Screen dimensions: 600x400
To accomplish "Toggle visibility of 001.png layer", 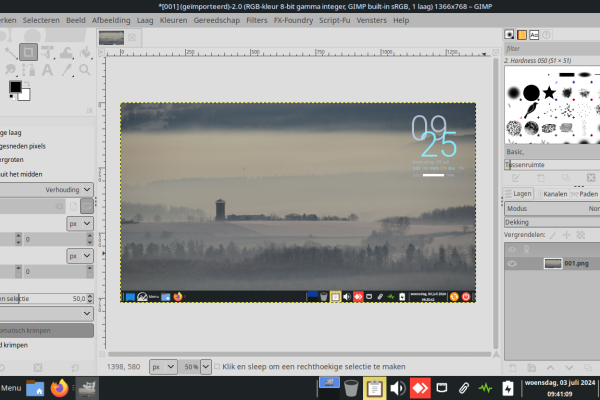I will (512, 264).
